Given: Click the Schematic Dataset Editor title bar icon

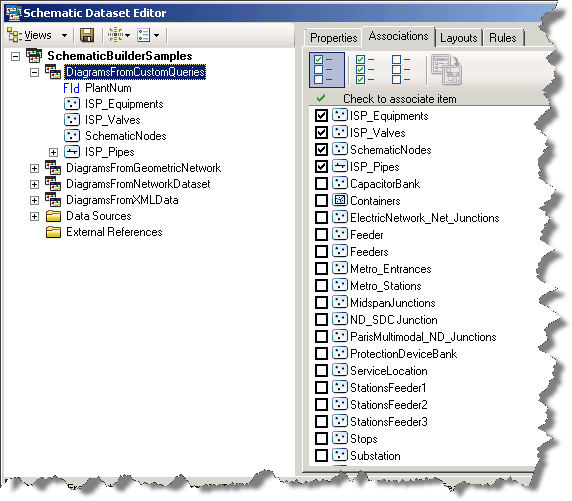Looking at the screenshot, I should pos(13,13).
